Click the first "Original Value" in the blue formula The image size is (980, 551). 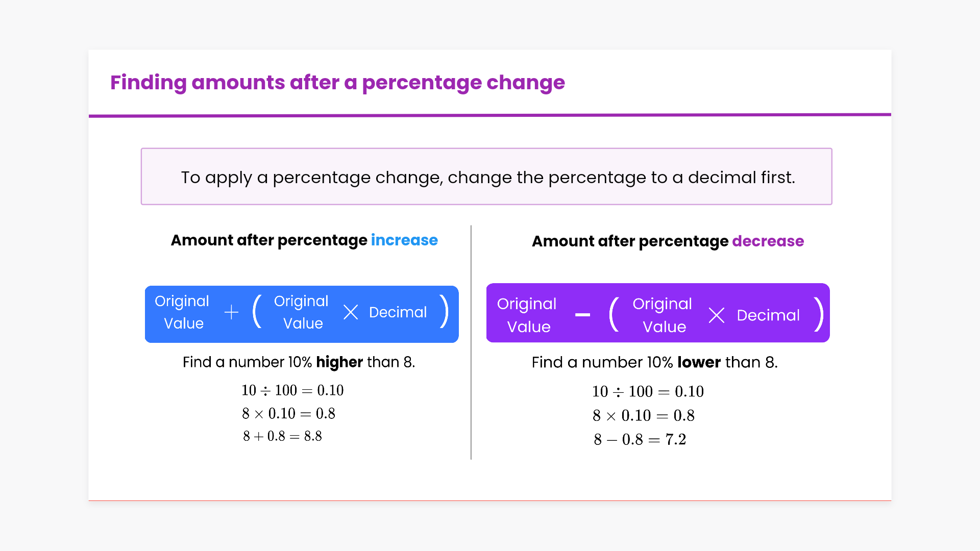tap(182, 312)
